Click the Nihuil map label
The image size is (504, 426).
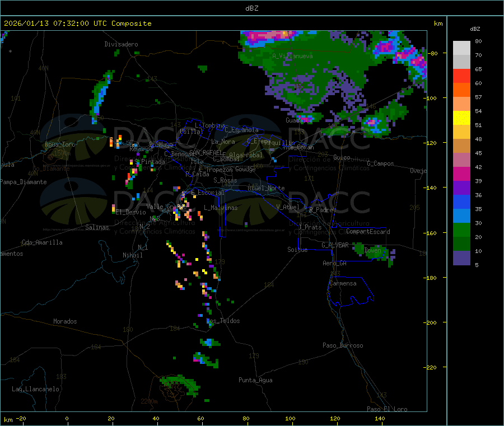coord(133,255)
